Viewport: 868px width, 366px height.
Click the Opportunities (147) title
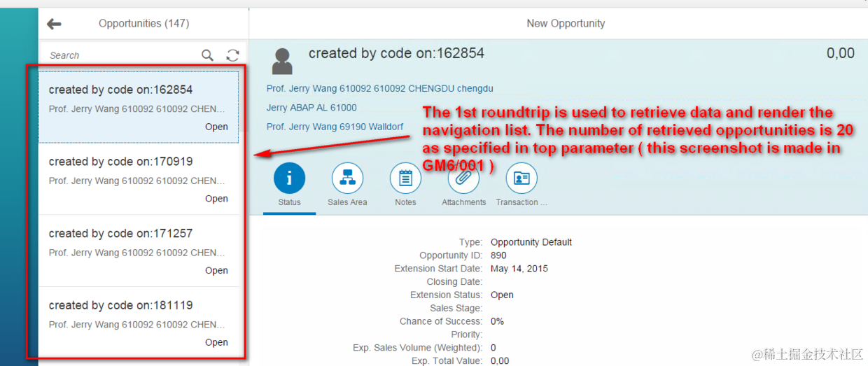point(143,24)
